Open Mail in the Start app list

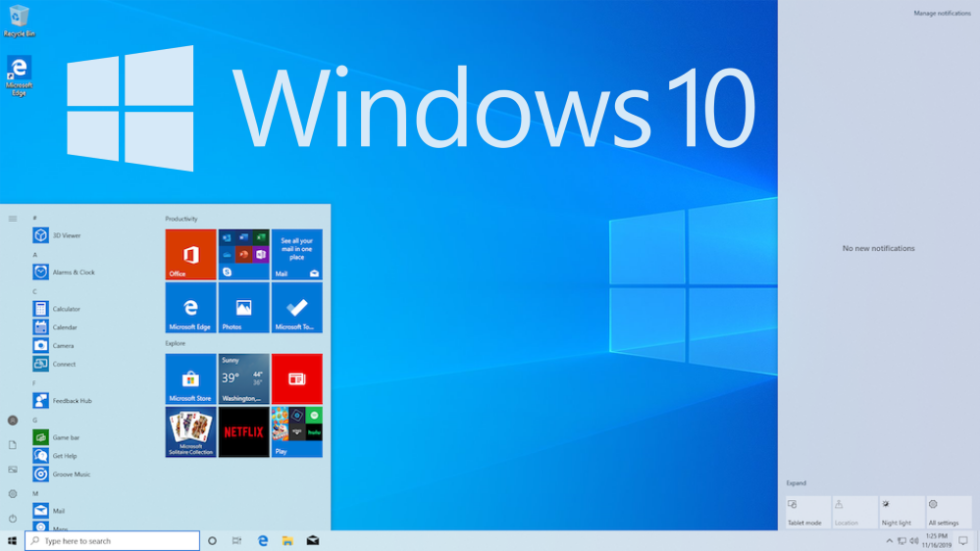[x=49, y=511]
